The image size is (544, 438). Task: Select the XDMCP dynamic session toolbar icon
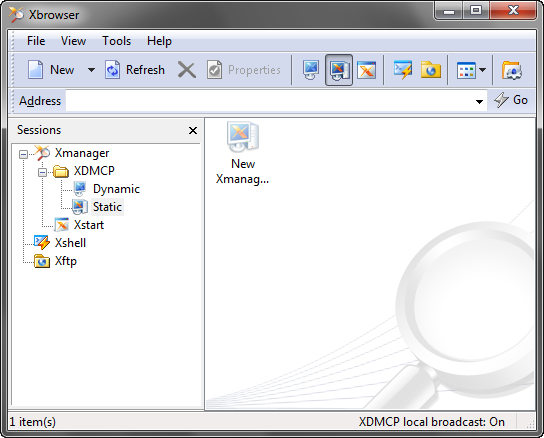[311, 69]
